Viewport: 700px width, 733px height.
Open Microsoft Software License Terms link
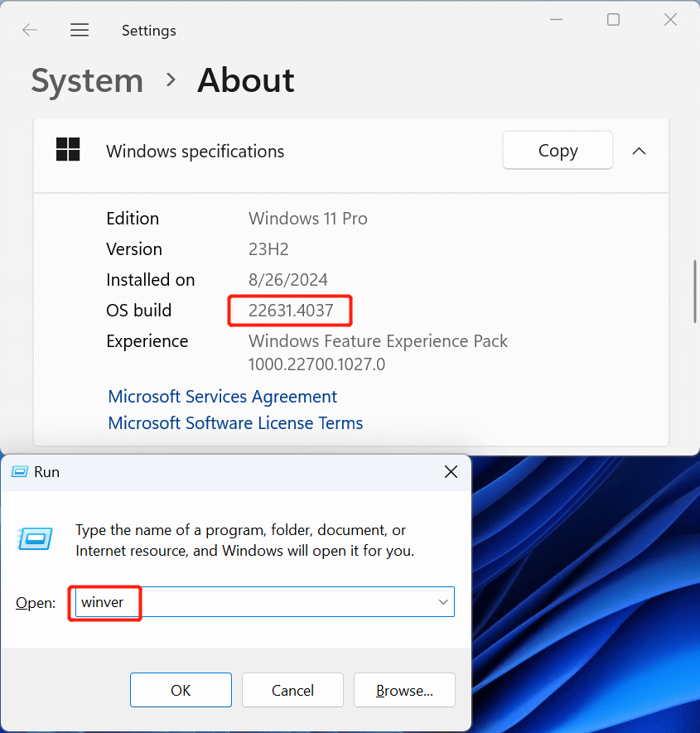[235, 423]
